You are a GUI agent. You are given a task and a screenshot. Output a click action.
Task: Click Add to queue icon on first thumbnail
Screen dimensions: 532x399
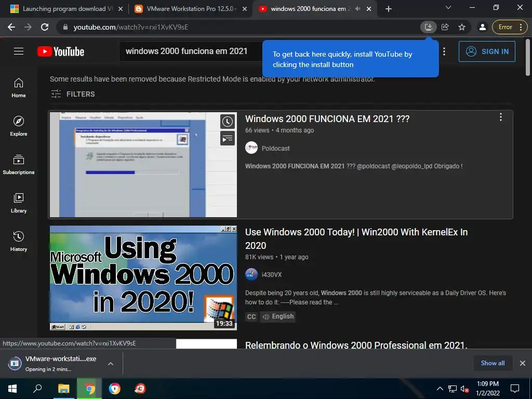[x=228, y=138]
